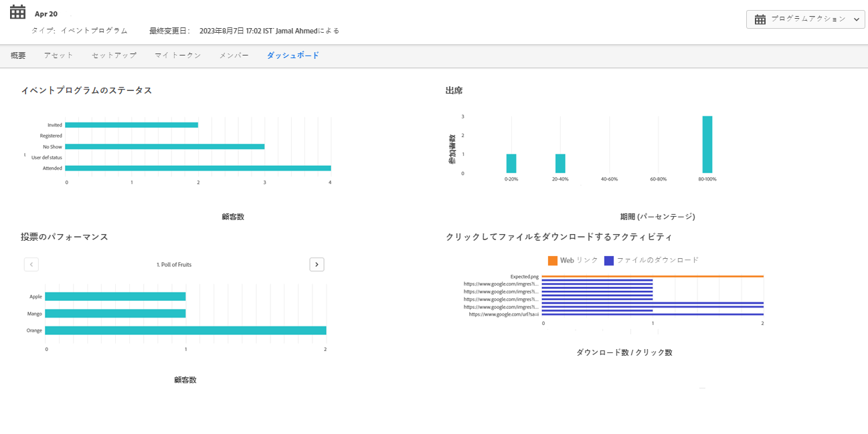This screenshot has height=434, width=868.
Task: Click the Registered axis label
Action: click(x=51, y=136)
